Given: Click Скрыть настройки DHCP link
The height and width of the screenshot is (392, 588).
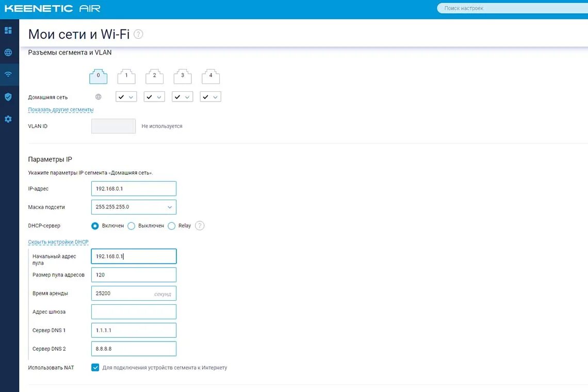Looking at the screenshot, I should [x=58, y=242].
